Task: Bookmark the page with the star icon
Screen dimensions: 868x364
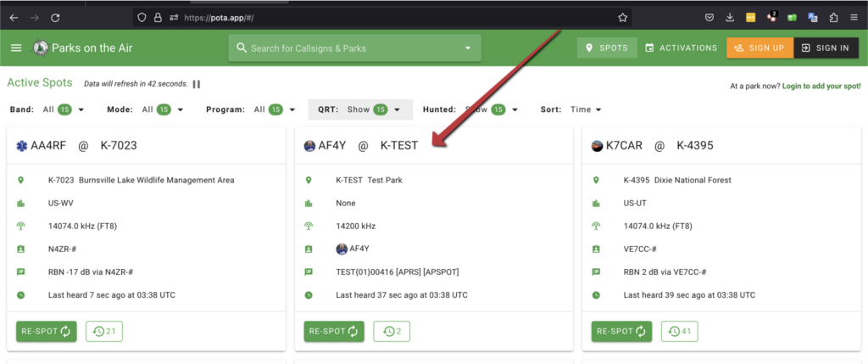Action: tap(623, 18)
